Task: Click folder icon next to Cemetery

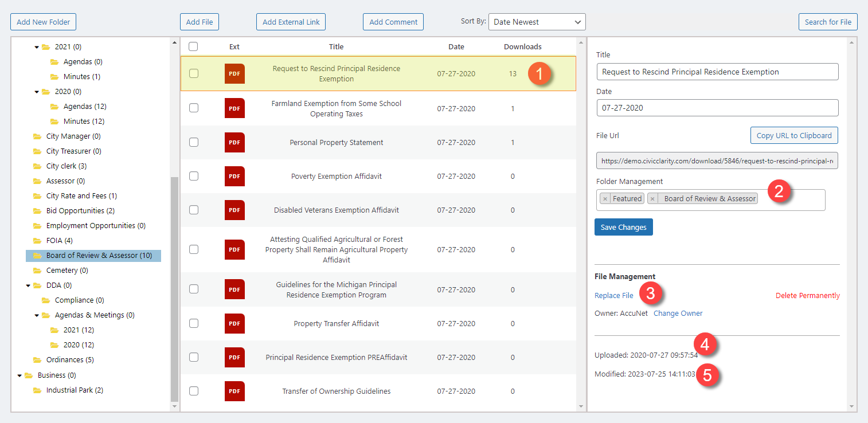Action: tap(37, 271)
